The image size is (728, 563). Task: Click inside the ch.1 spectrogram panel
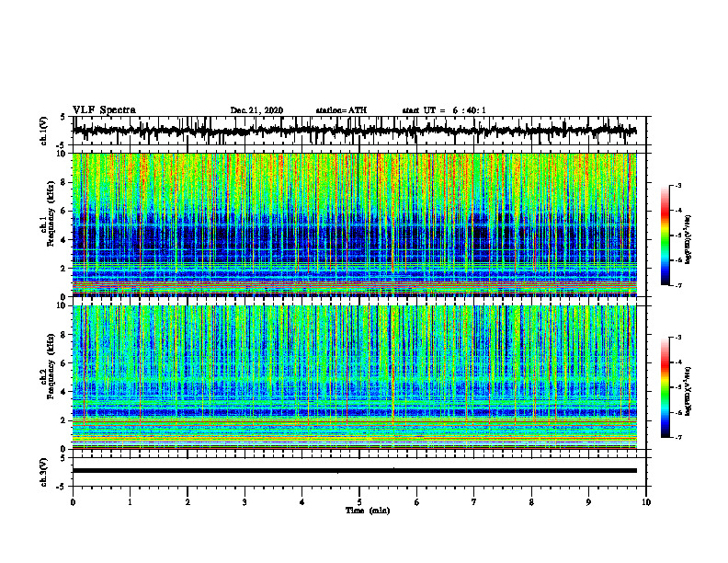(354, 224)
